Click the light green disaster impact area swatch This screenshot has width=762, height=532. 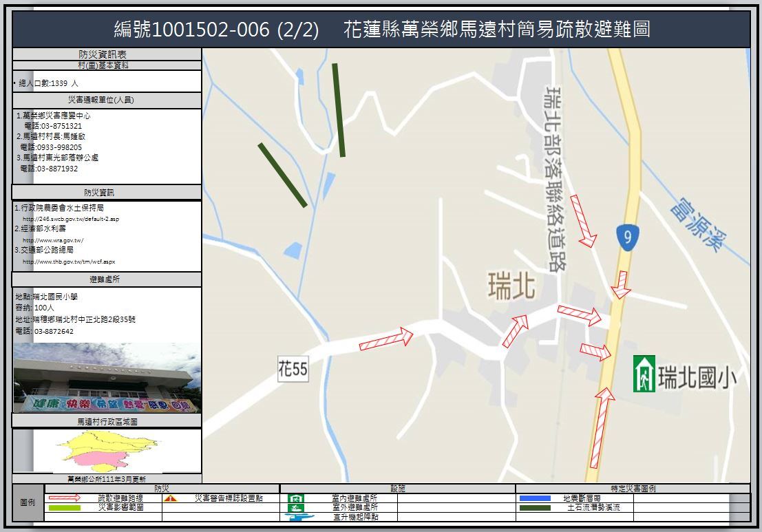pyautogui.click(x=64, y=508)
